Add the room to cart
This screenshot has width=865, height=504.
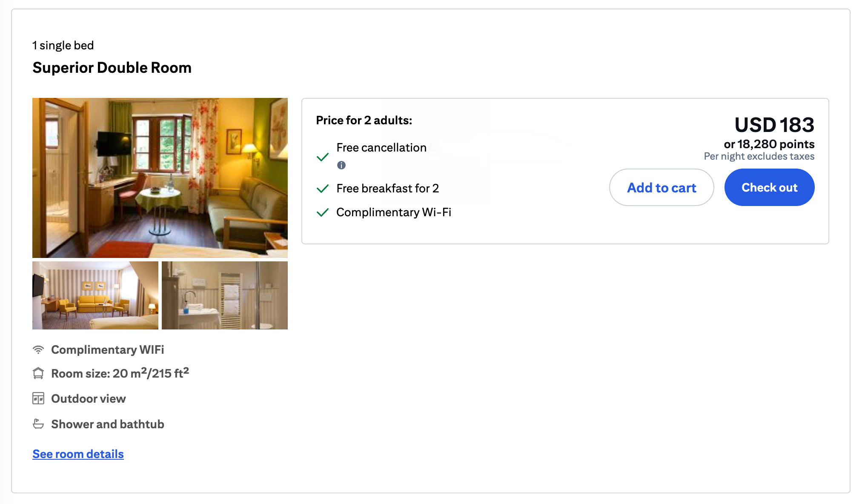pyautogui.click(x=662, y=187)
